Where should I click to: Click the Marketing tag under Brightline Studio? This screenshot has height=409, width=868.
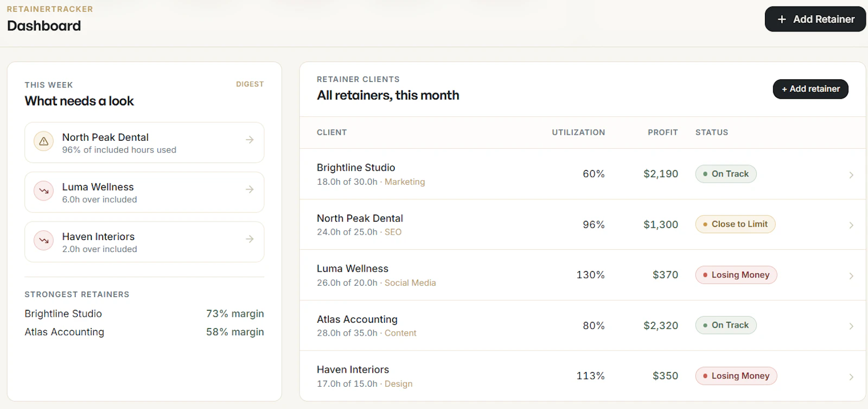[x=405, y=182]
